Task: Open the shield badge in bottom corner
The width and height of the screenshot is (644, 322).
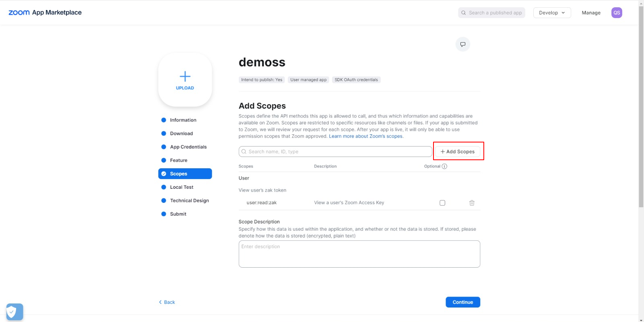Action: 14,312
